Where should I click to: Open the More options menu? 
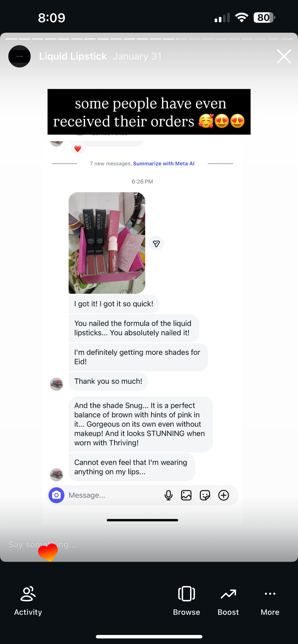270,593
